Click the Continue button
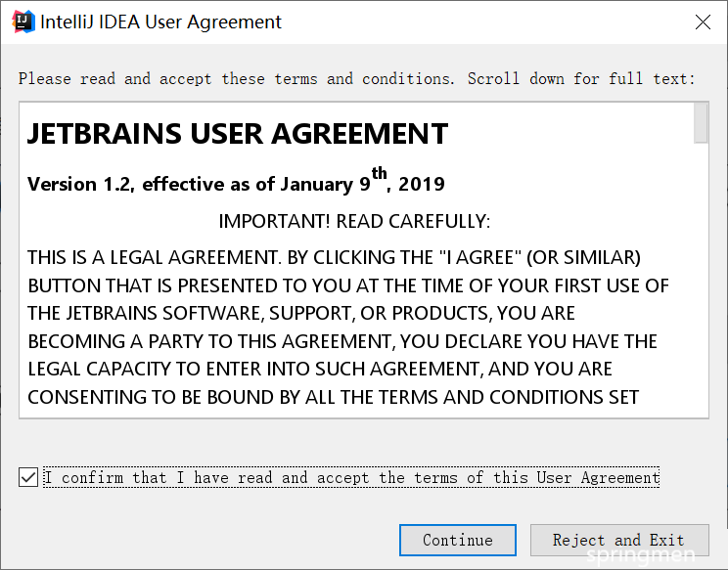The height and width of the screenshot is (570, 728). point(457,540)
